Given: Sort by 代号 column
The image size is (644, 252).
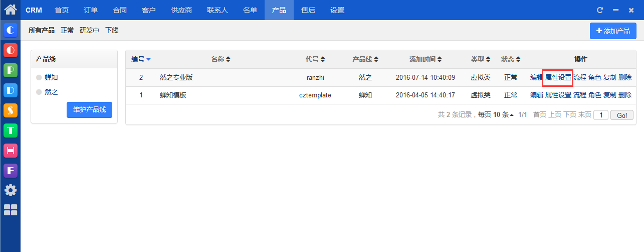Looking at the screenshot, I should (315, 59).
